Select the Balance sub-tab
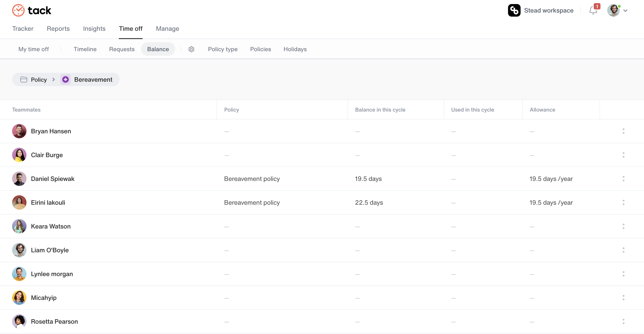The width and height of the screenshot is (644, 334). pyautogui.click(x=158, y=49)
